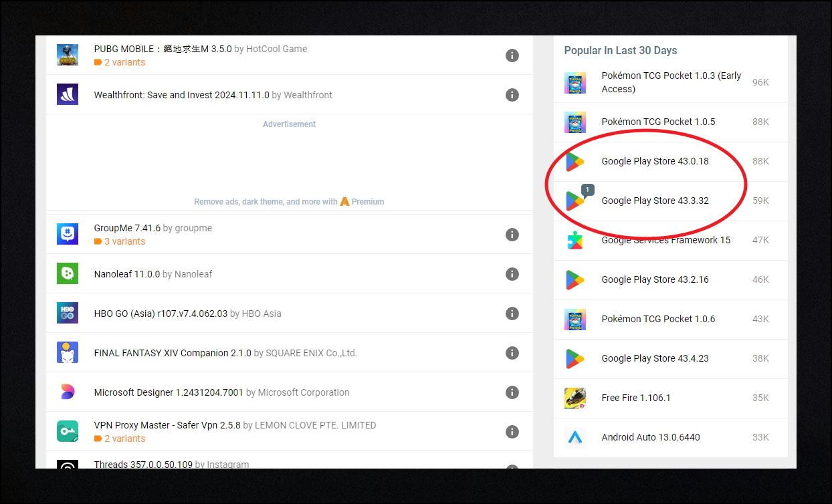
Task: Click the Pokémon TCG Pocket 1.0.6 icon
Action: [575, 320]
